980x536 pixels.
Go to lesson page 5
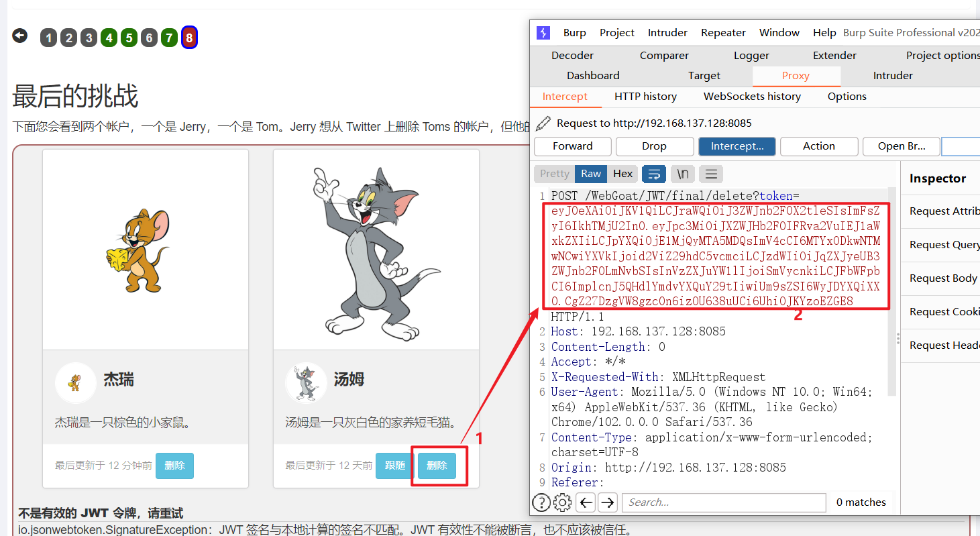point(129,38)
